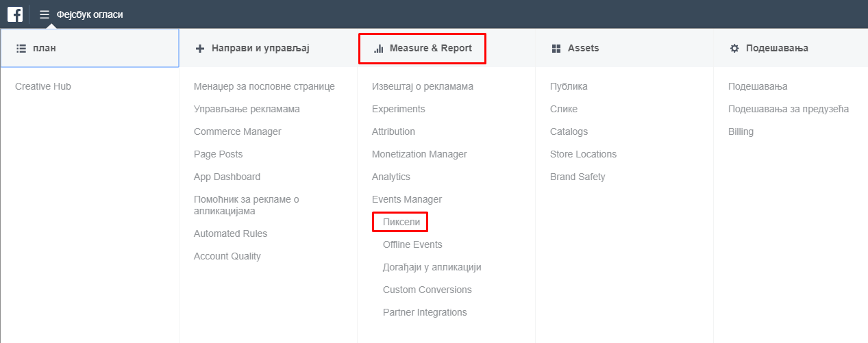Open Менаџер за пословне странице
Viewport: 868px width, 343px height.
(x=264, y=86)
